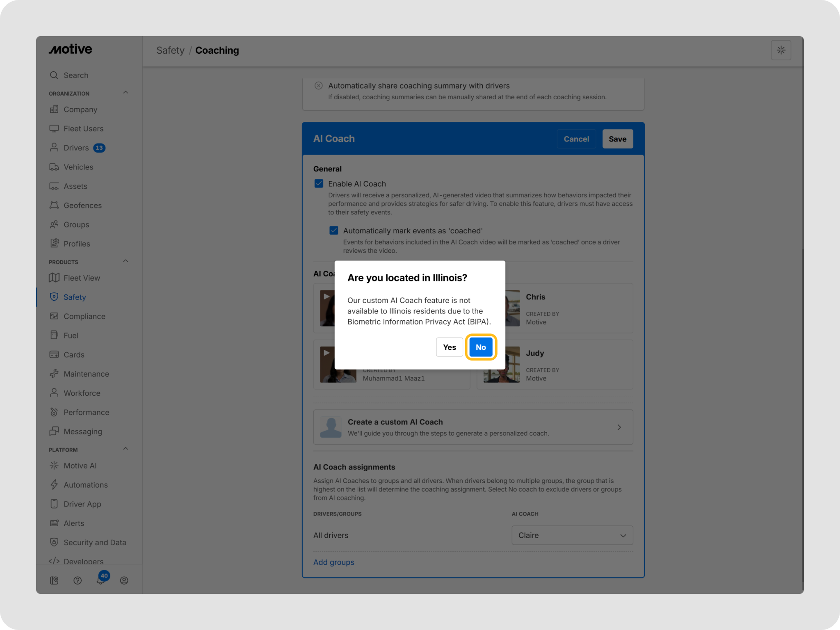The height and width of the screenshot is (630, 840).
Task: Collapse the Platform section
Action: tap(126, 449)
